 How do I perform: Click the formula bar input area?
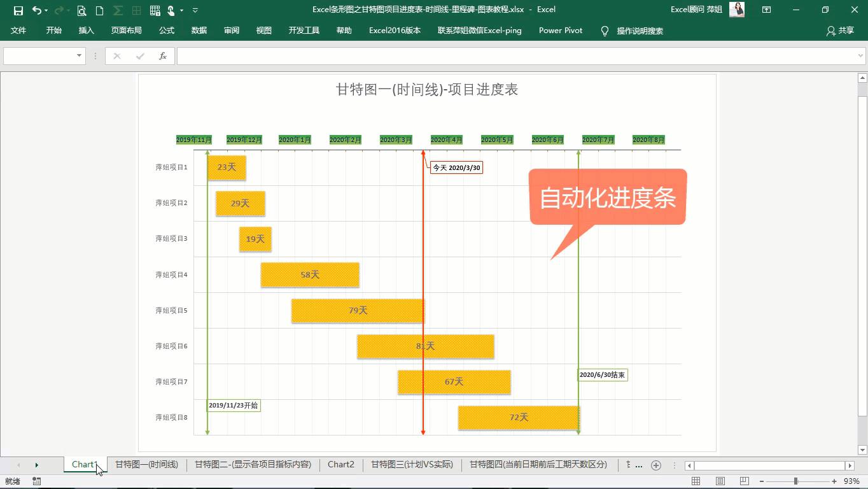[515, 56]
